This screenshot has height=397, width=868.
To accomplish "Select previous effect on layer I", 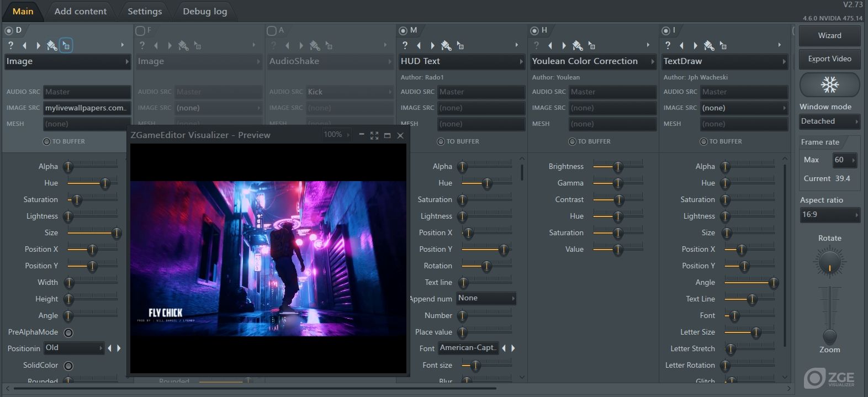I will pos(681,45).
